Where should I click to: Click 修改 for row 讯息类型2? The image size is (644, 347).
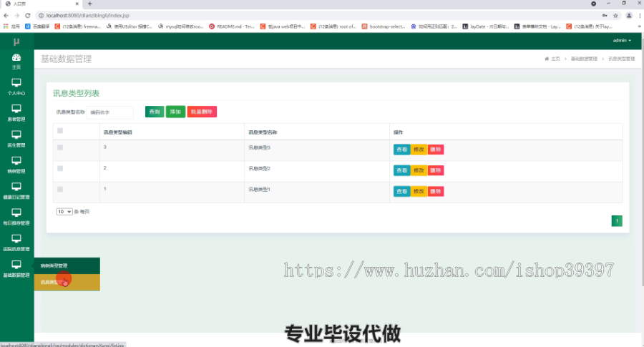[419, 170]
